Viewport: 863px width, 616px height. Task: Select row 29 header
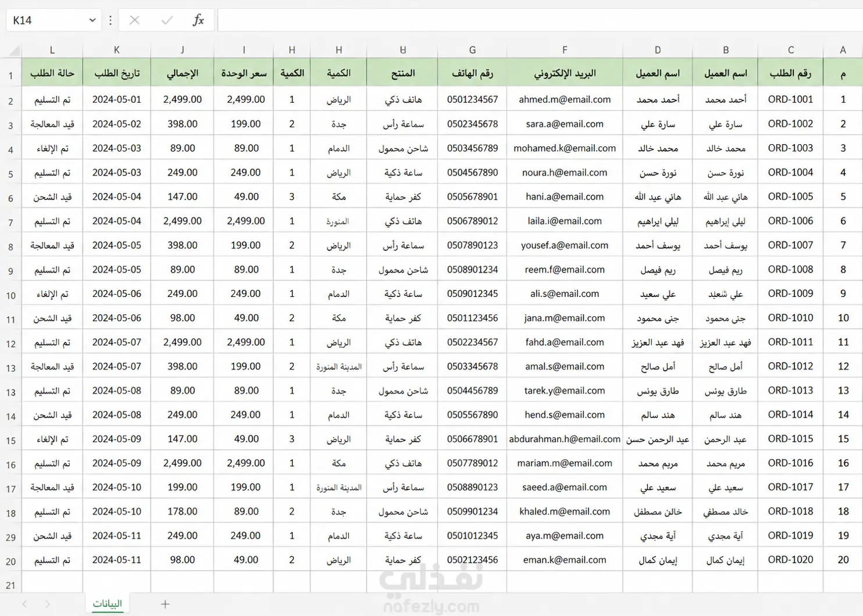[10, 538]
